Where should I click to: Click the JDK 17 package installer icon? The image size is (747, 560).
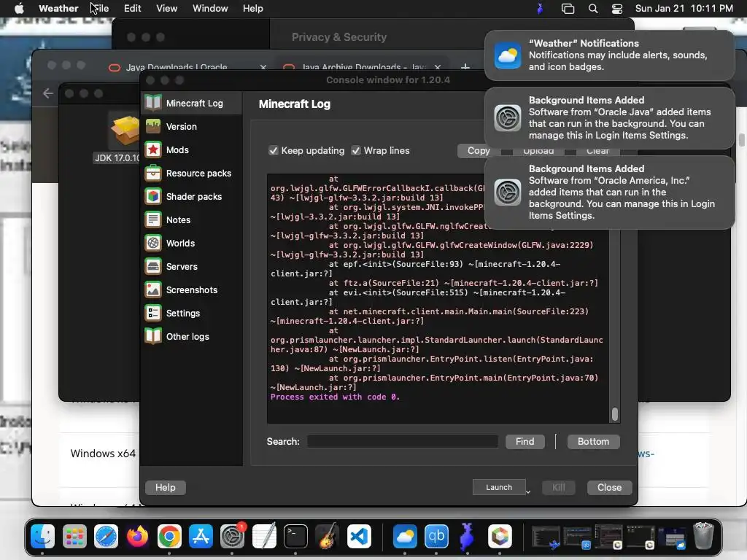(125, 131)
